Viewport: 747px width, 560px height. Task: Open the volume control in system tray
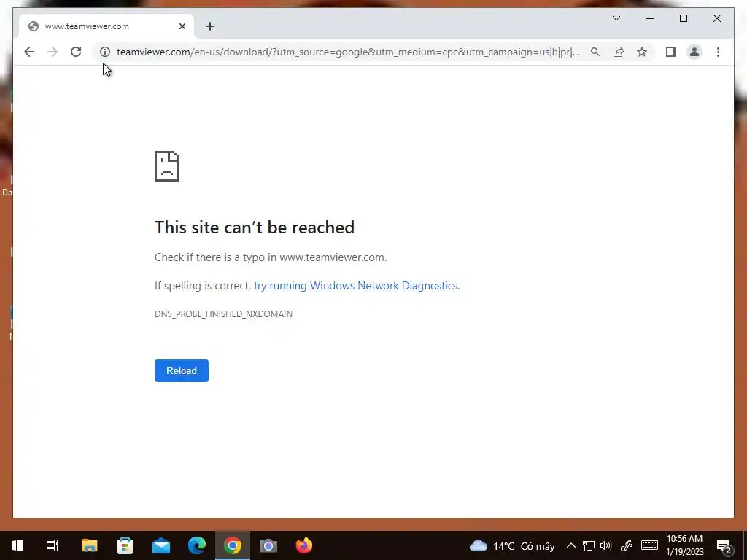605,545
